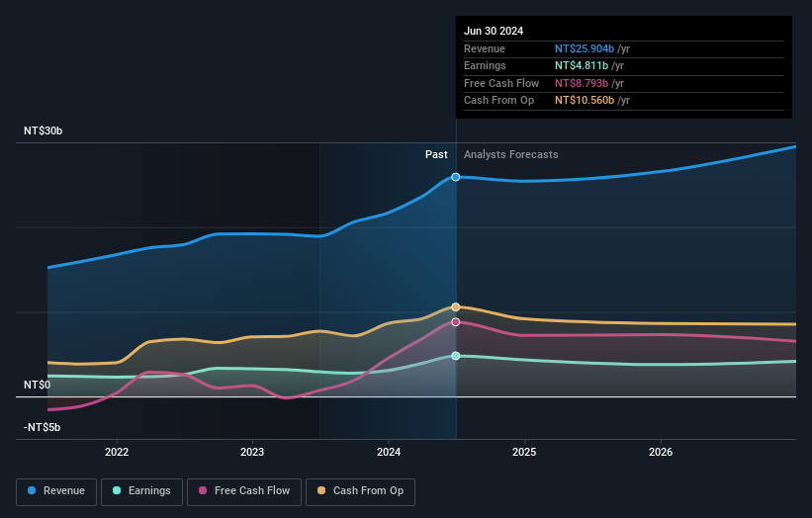The width and height of the screenshot is (812, 518).
Task: Click the NT$10.560b cash from op value
Action: (585, 101)
